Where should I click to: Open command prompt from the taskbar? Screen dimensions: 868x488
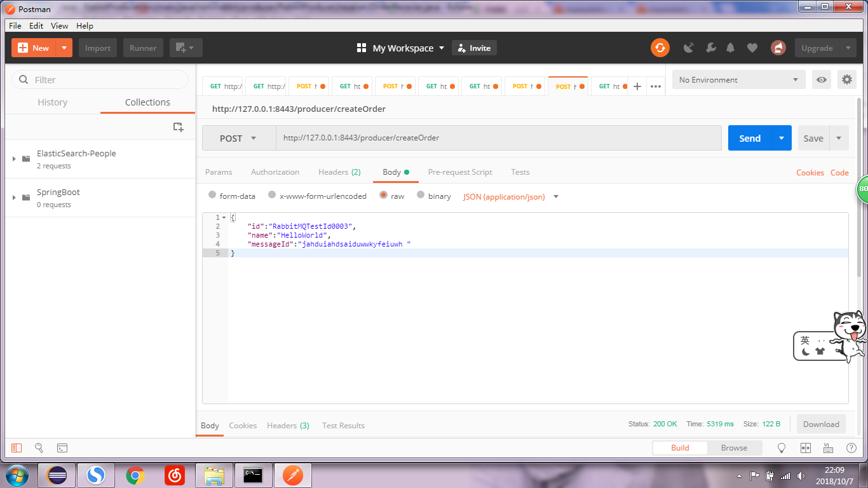tap(254, 475)
